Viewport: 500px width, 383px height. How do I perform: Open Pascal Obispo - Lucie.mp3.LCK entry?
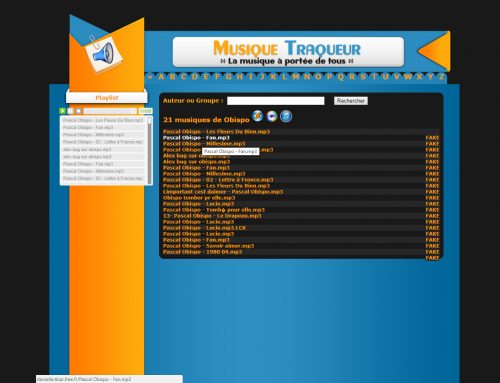(205, 228)
